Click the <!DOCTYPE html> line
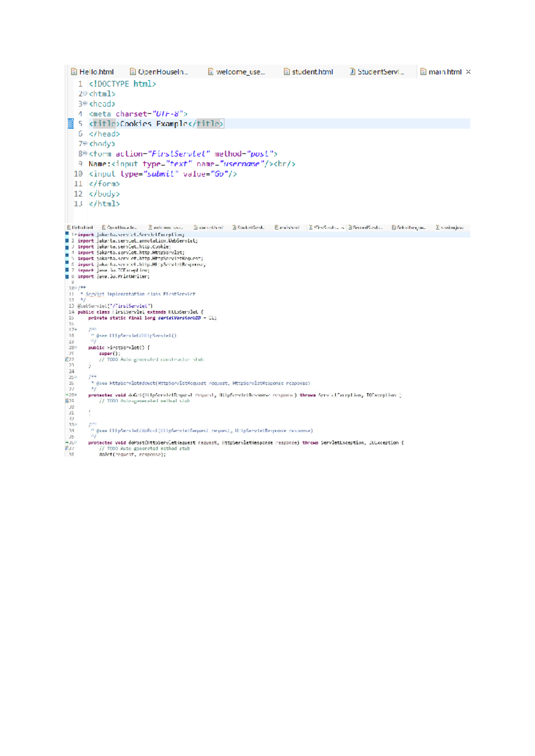The width and height of the screenshot is (535, 756). click(x=122, y=84)
